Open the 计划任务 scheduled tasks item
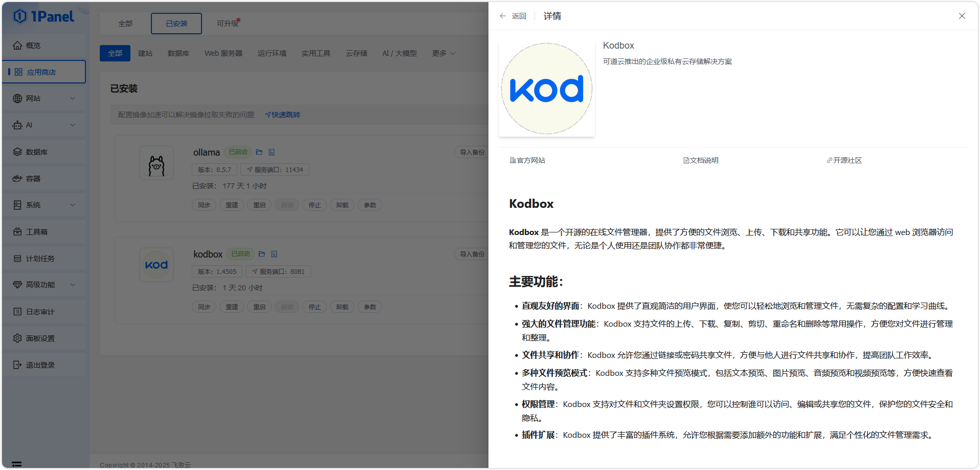This screenshot has width=980, height=470. click(x=44, y=259)
